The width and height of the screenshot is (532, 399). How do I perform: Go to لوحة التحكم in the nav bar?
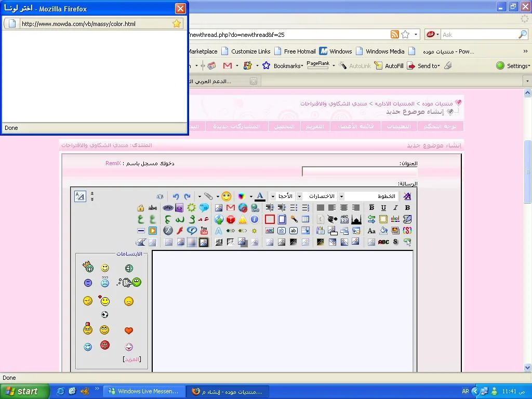pyautogui.click(x=440, y=126)
